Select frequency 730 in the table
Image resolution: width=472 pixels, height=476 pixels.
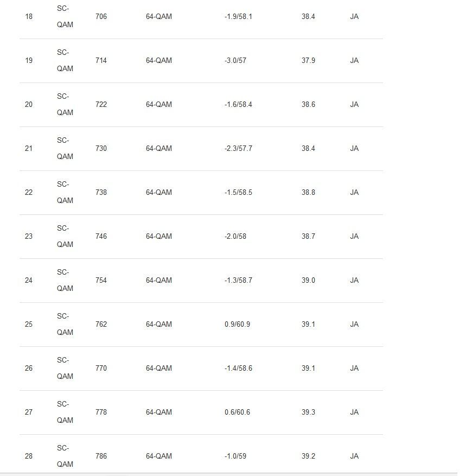tap(101, 149)
